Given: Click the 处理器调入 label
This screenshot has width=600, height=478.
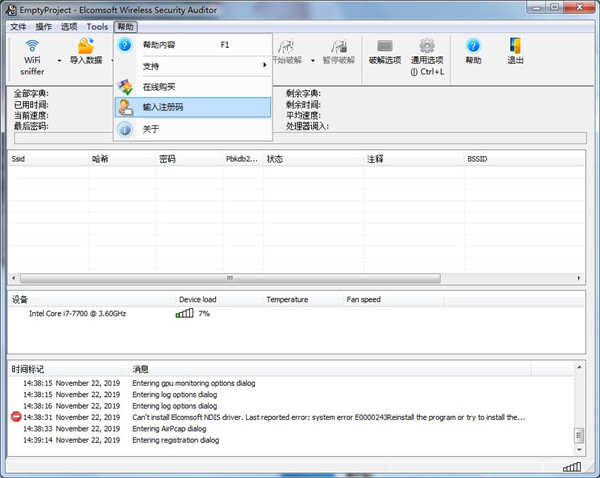Looking at the screenshot, I should click(x=307, y=126).
